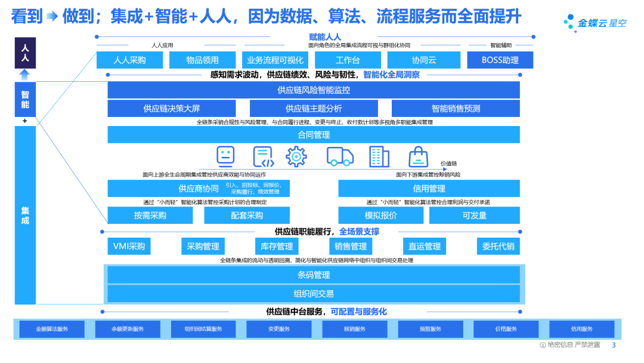644x363 pixels.
Task: Click the 供应链风险智能监控 bar
Action: (314, 90)
